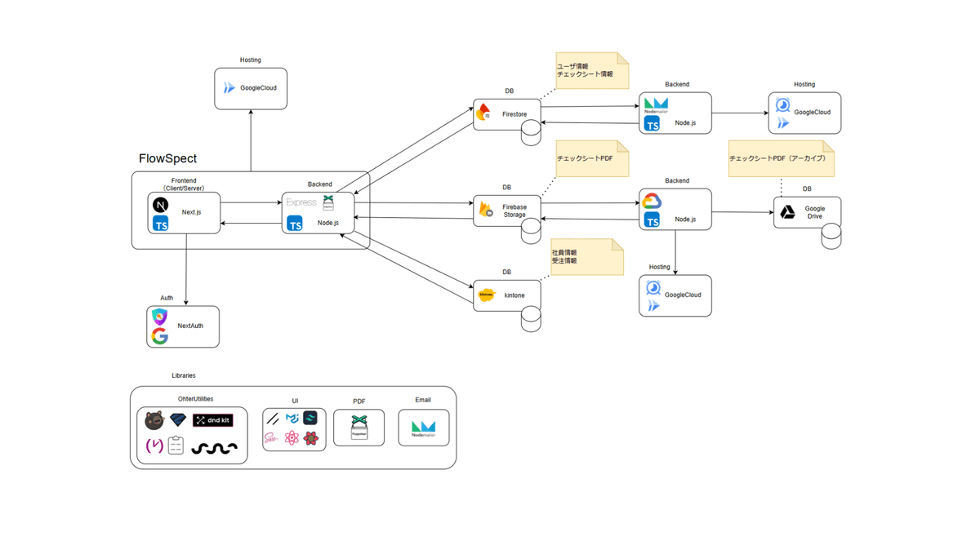Click the Next.js logo in the Frontend box

click(x=161, y=205)
